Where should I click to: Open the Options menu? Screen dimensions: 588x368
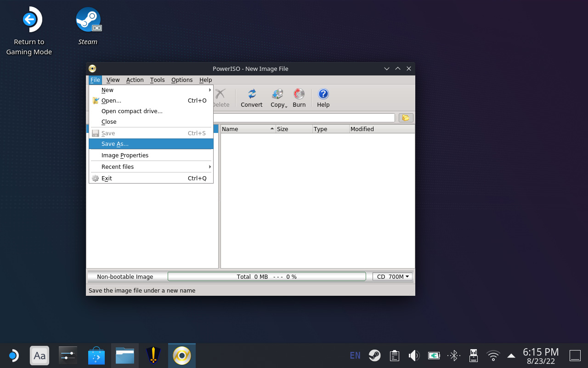[x=182, y=80]
